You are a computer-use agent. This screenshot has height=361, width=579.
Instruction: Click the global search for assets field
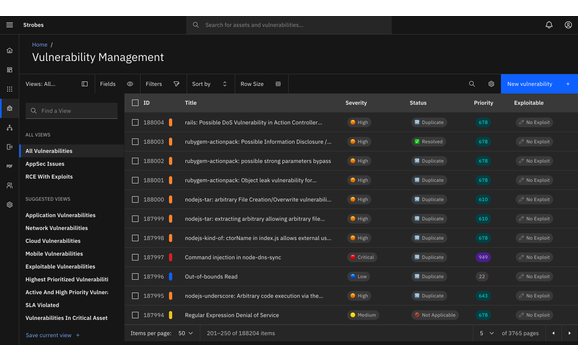[x=289, y=25]
